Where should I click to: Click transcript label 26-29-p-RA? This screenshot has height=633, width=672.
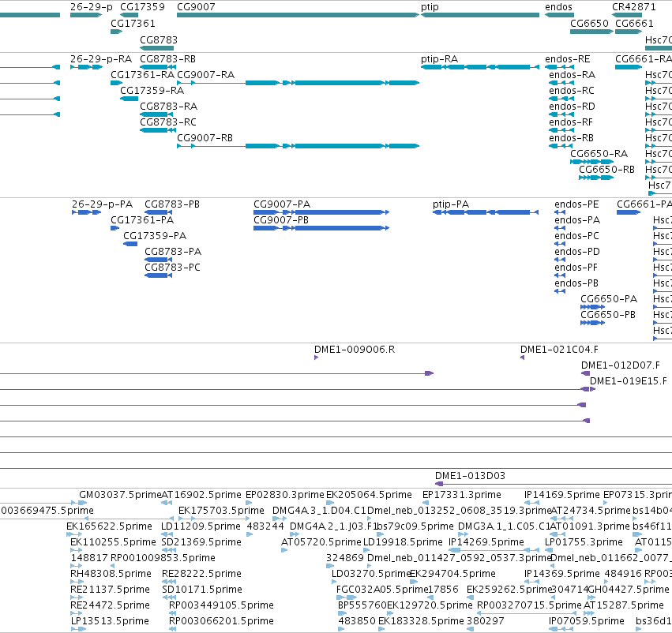pos(101,59)
